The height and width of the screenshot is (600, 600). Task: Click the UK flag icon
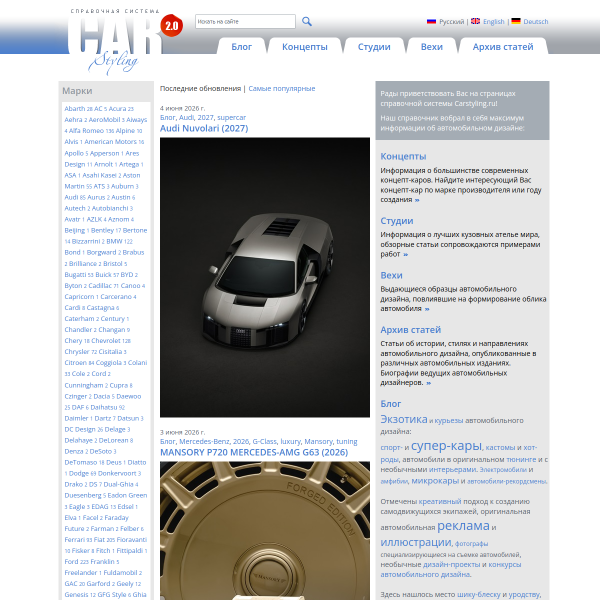(475, 21)
